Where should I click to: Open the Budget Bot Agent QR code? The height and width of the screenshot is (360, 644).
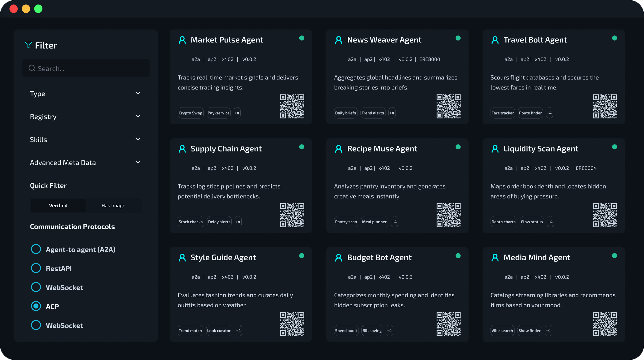[x=448, y=324]
